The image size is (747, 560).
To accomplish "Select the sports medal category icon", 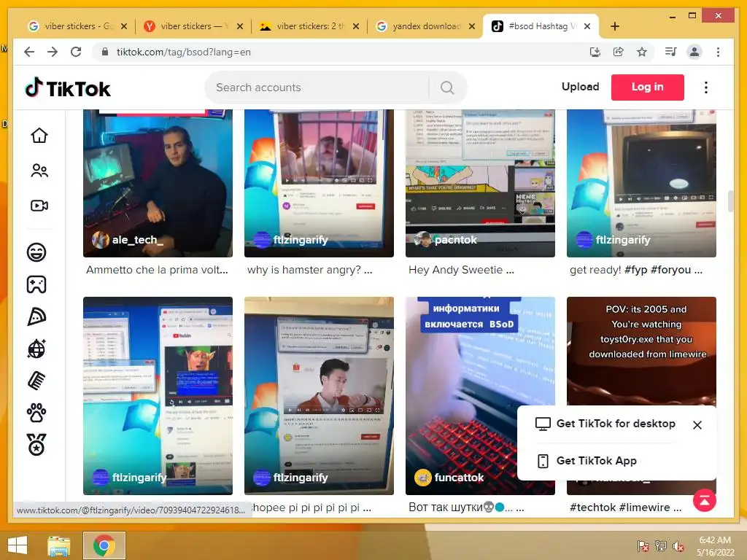I will [x=36, y=445].
